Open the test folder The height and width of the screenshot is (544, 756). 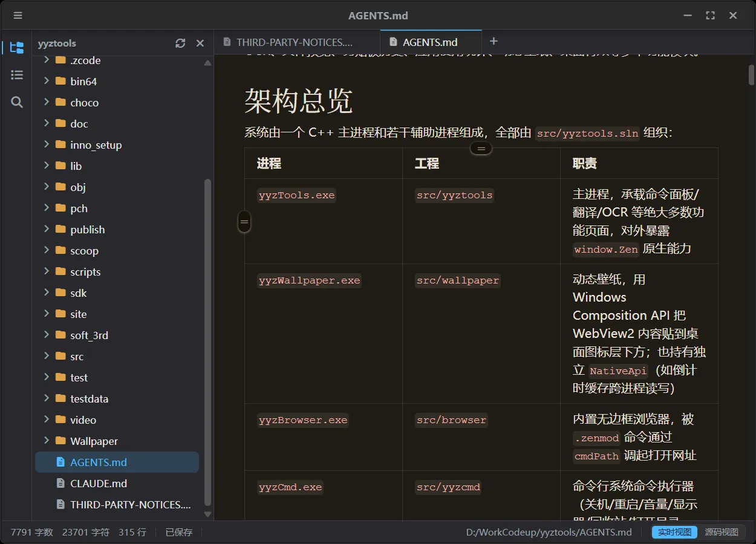pyautogui.click(x=117, y=377)
